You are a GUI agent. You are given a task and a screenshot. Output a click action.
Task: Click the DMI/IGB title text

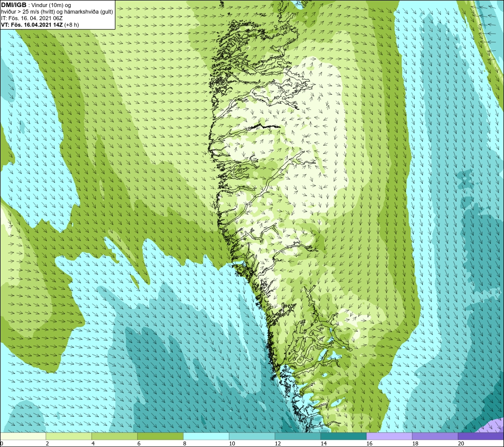[x=14, y=5]
